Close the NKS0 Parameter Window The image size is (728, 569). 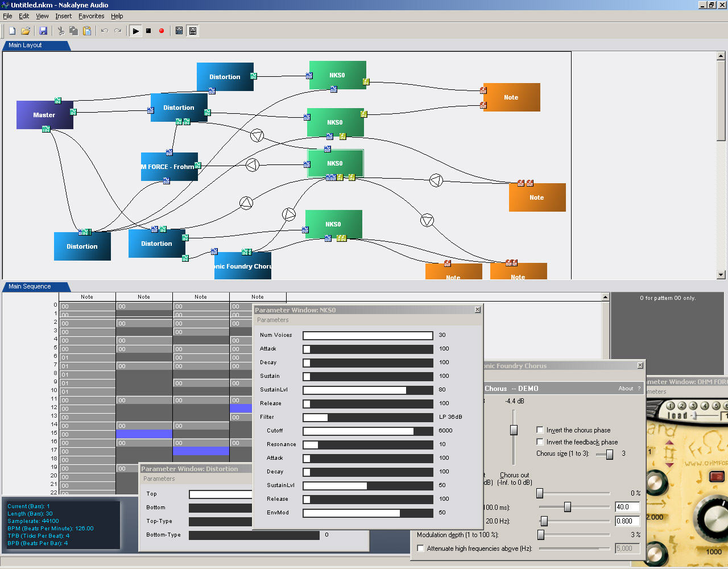pos(477,310)
